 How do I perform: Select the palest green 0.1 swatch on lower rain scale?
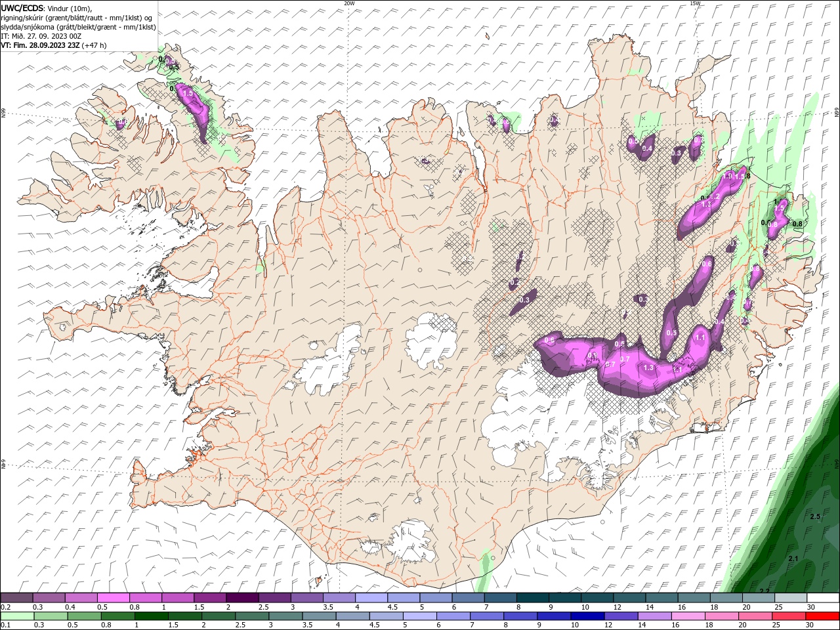(17, 616)
